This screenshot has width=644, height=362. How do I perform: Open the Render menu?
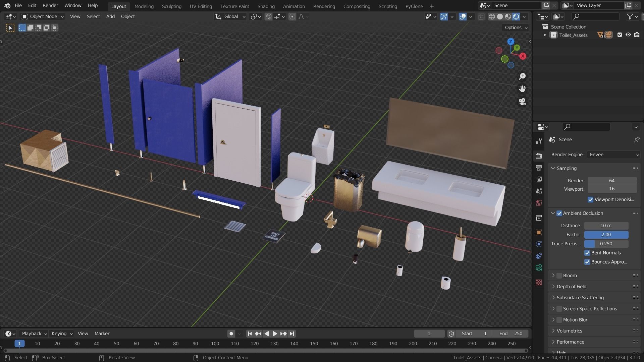pyautogui.click(x=50, y=6)
